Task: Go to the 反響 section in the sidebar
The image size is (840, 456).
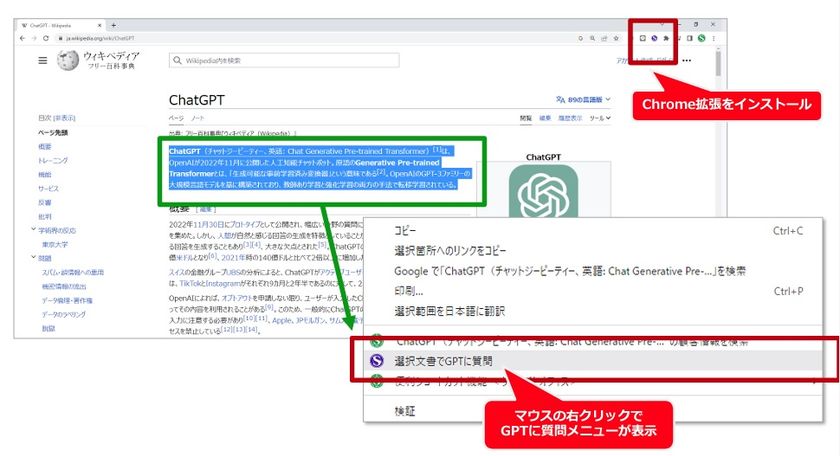Action: pos(44,202)
